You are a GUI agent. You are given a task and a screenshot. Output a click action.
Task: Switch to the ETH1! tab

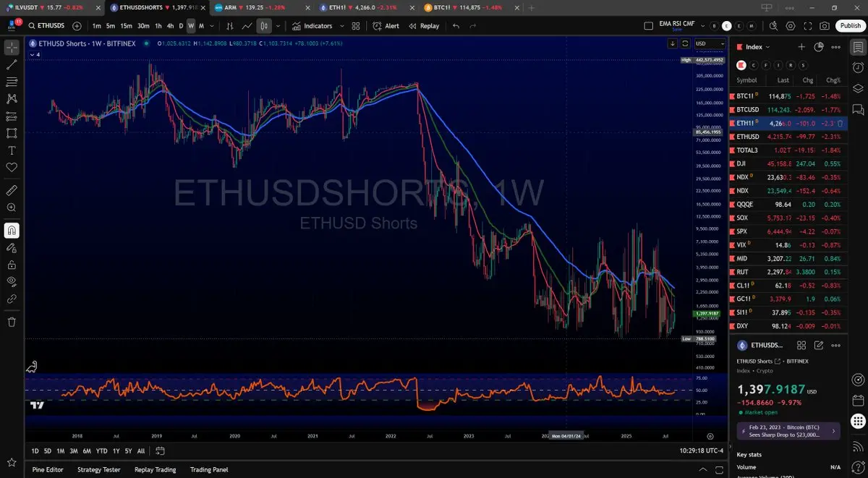[x=367, y=7]
